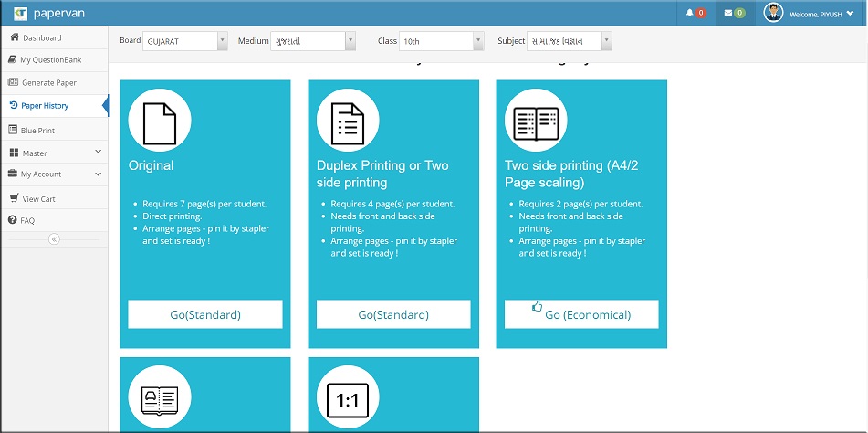Open the Board dropdown showing GUJARAT
This screenshot has height=433, width=868.
[x=185, y=41]
